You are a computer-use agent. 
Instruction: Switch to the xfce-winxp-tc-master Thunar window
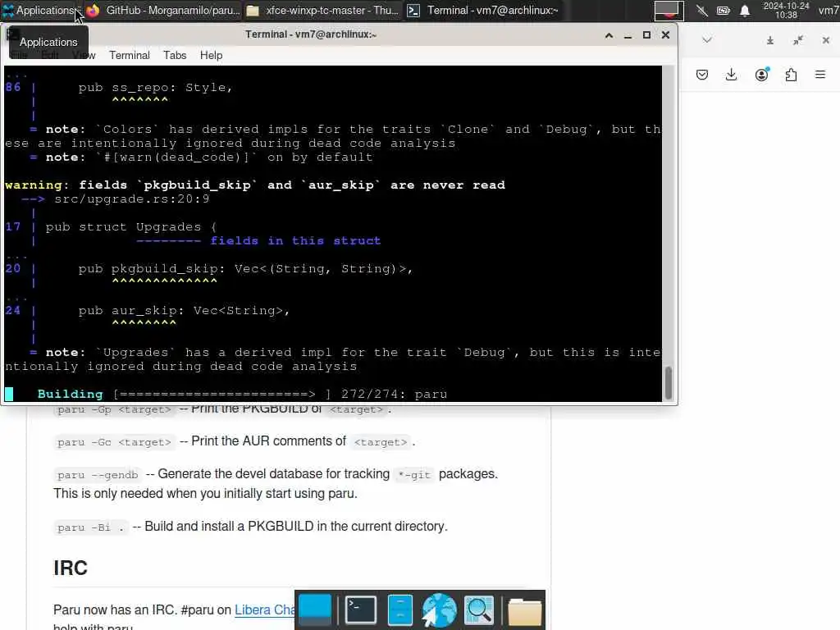point(322,10)
